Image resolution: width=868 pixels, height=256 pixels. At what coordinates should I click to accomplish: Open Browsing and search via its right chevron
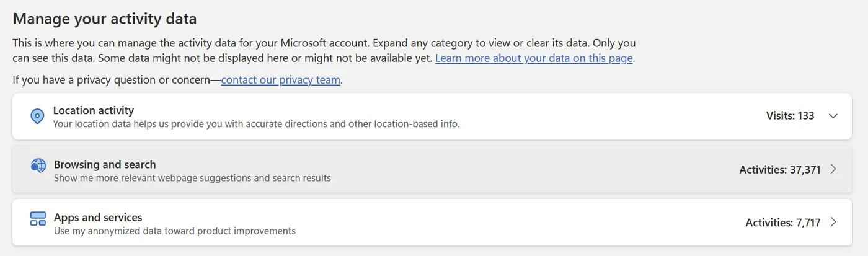(x=833, y=169)
